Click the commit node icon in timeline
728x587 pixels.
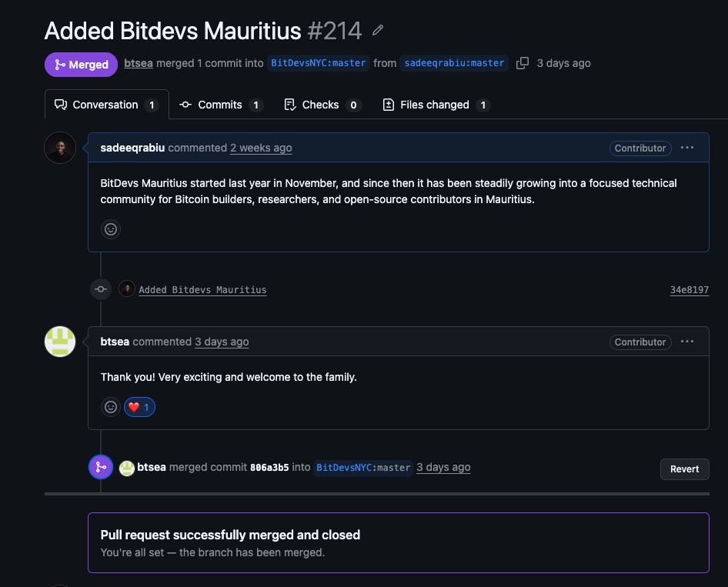click(101, 289)
